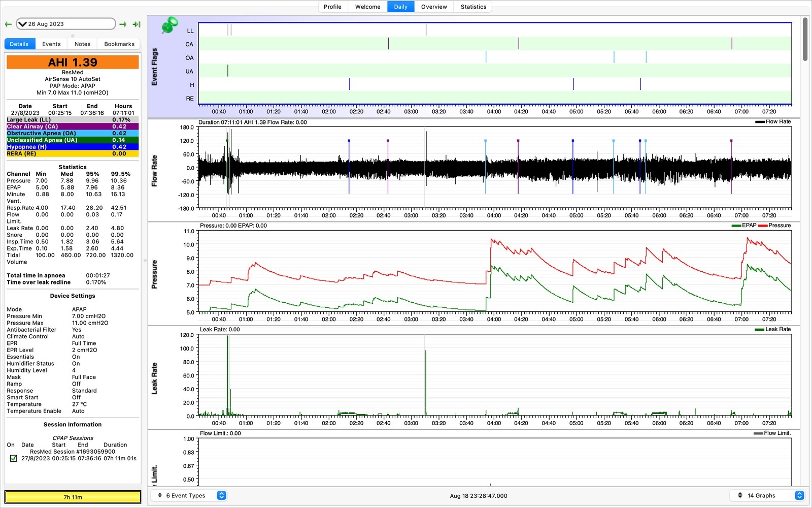Switch to the Statistics tab
This screenshot has height=508, width=812.
(473, 7)
